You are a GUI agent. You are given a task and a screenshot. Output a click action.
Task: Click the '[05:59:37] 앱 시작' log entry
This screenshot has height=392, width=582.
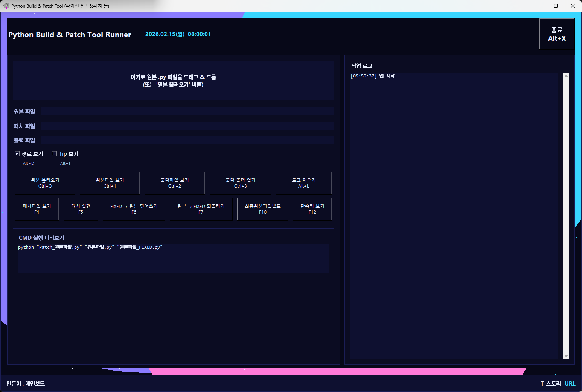click(373, 76)
